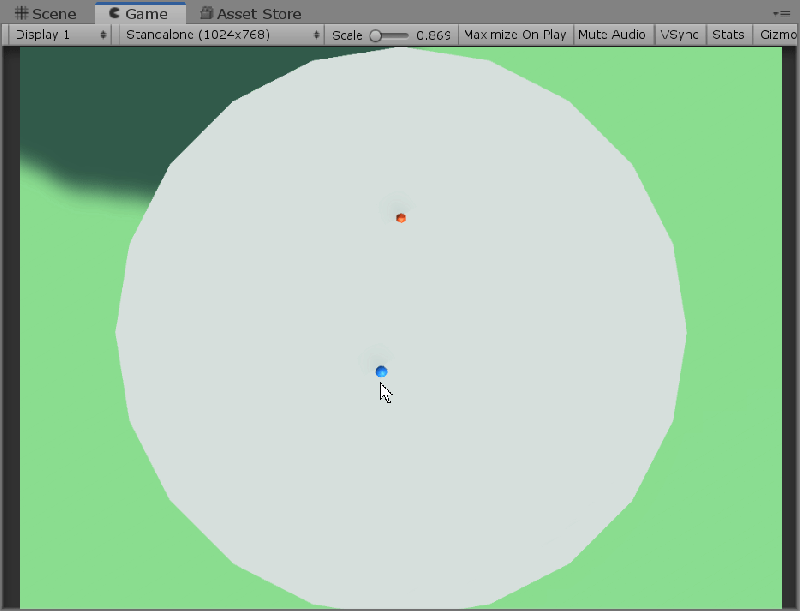
Task: Click the package icon on the Asset Store tab
Action: [206, 13]
